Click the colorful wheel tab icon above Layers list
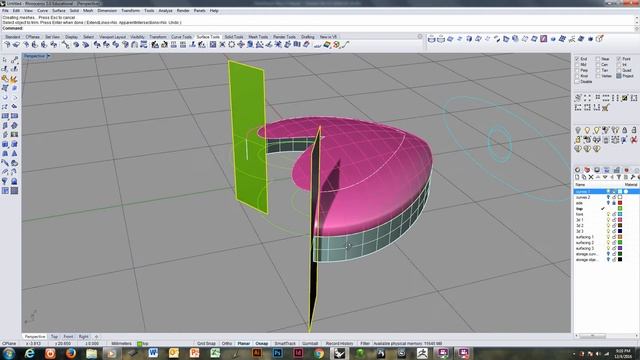The height and width of the screenshot is (360, 640). tap(578, 170)
